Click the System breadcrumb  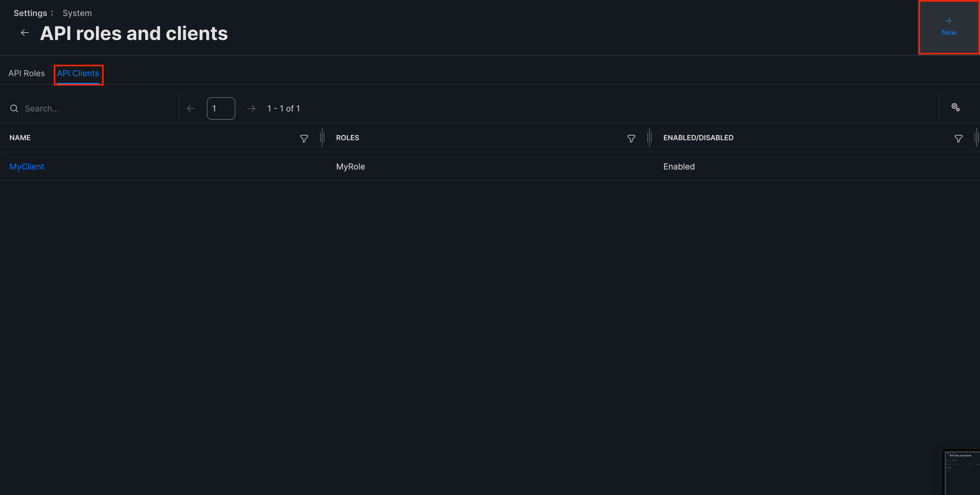coord(77,13)
